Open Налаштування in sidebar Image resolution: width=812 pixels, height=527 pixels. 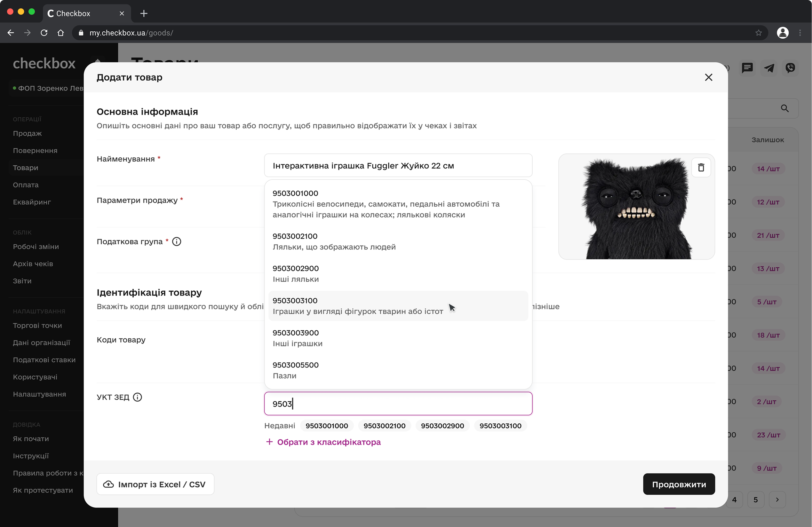pos(39,394)
